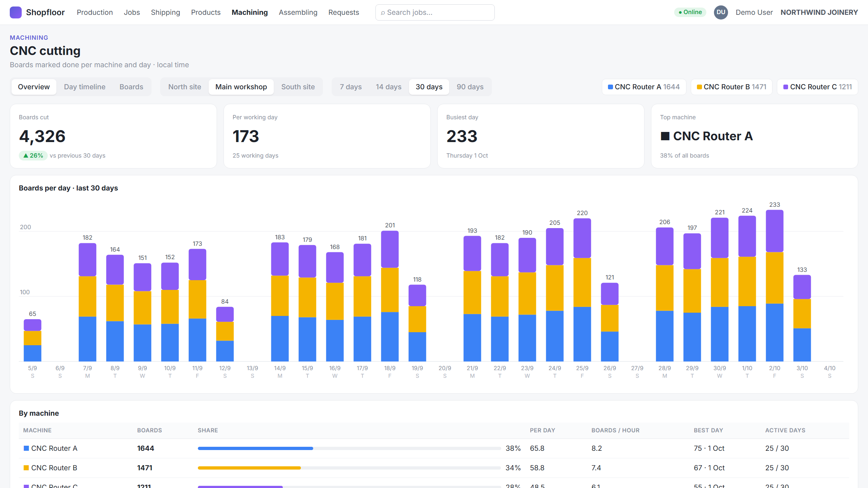
Task: Click the blue CNC Router A legend swatch
Action: (x=610, y=87)
